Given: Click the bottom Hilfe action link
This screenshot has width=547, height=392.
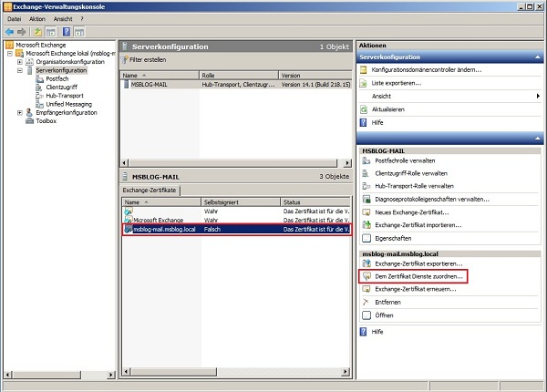Looking at the screenshot, I should (377, 332).
